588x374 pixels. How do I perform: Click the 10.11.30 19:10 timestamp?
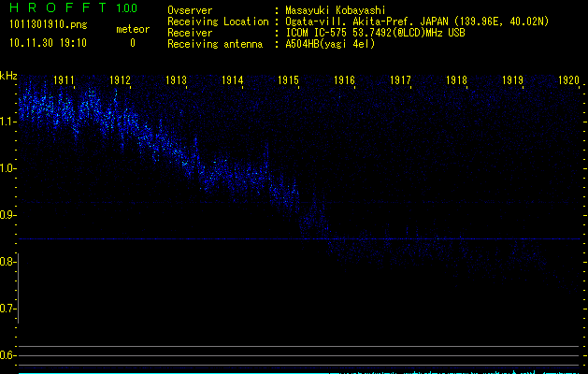[47, 43]
